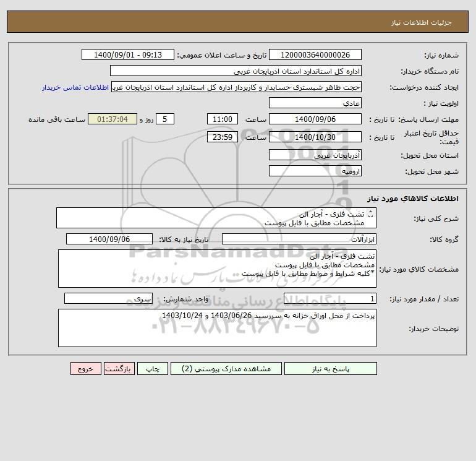476x461 pixels.
Task: Click the واحد شمارش field سری
Action: click(108, 298)
